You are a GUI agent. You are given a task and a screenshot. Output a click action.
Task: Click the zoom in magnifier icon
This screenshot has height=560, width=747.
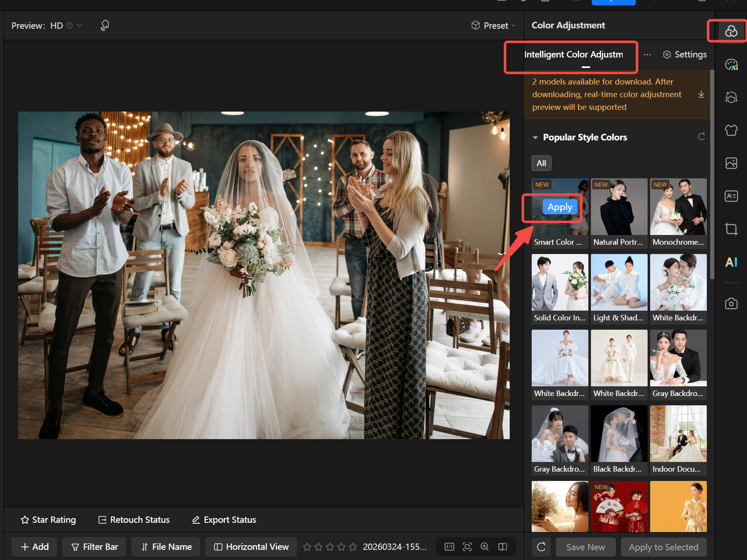click(485, 546)
